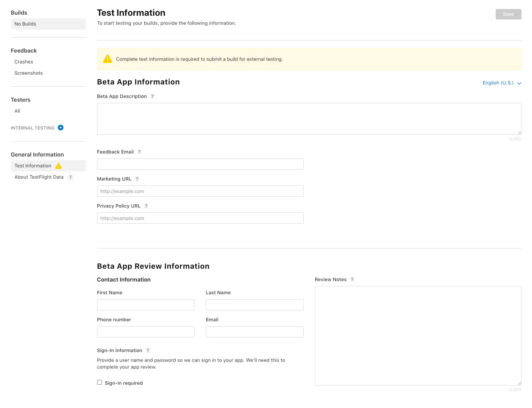The image size is (532, 408).
Task: Click help icon beside About TestFlight Data
Action: 70,177
